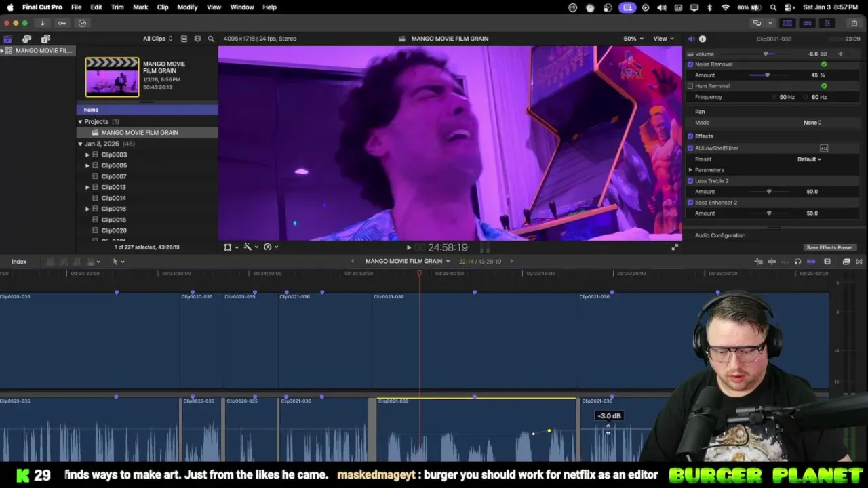Toggle the Effects section checkbox

click(x=690, y=136)
